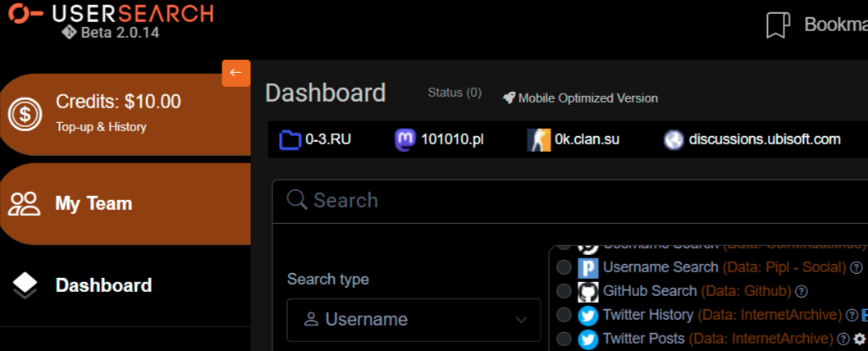Click the 0k.clan.su site icon
This screenshot has height=351, width=868.
539,139
